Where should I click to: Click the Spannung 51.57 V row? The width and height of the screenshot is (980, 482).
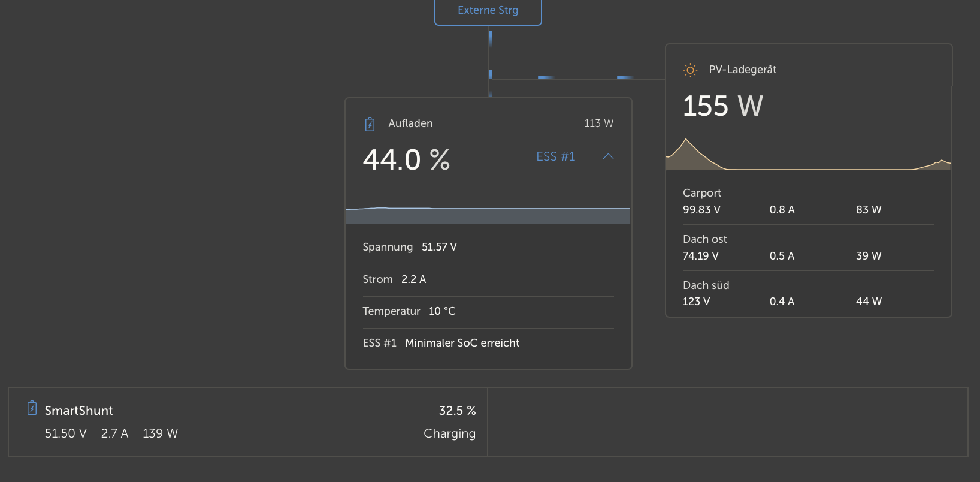click(488, 247)
